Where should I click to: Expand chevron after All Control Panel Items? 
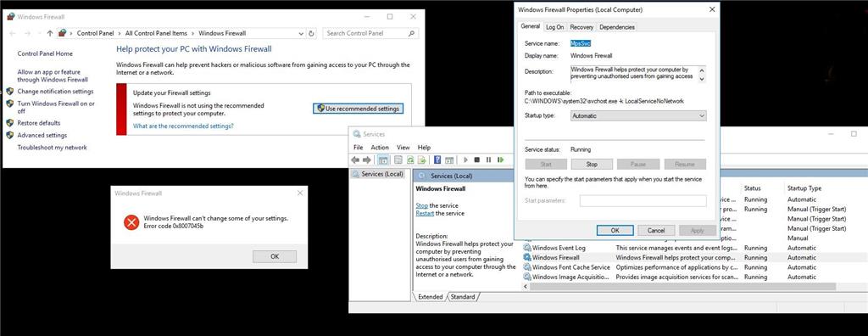[193, 33]
